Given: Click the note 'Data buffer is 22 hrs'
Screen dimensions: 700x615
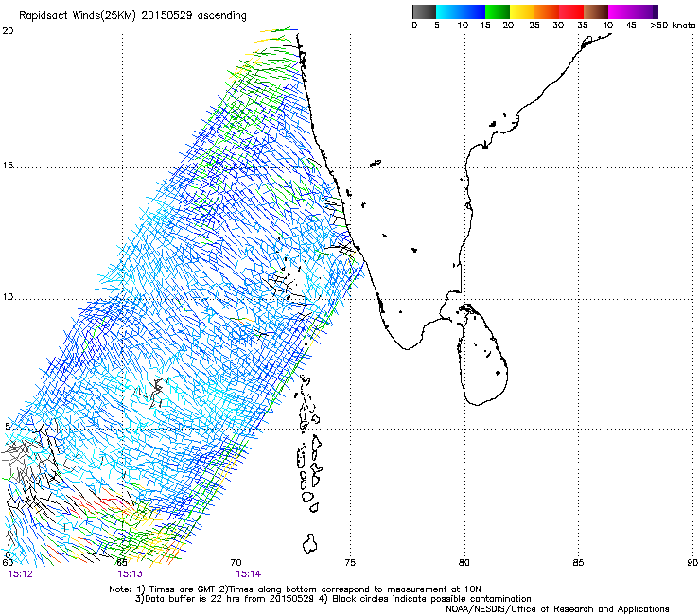Looking at the screenshot, I should pos(192,599).
